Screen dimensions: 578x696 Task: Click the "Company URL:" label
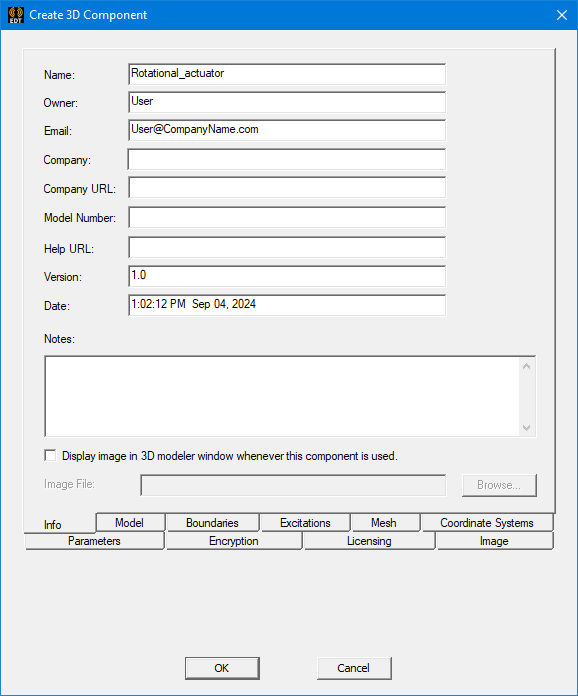coord(79,189)
